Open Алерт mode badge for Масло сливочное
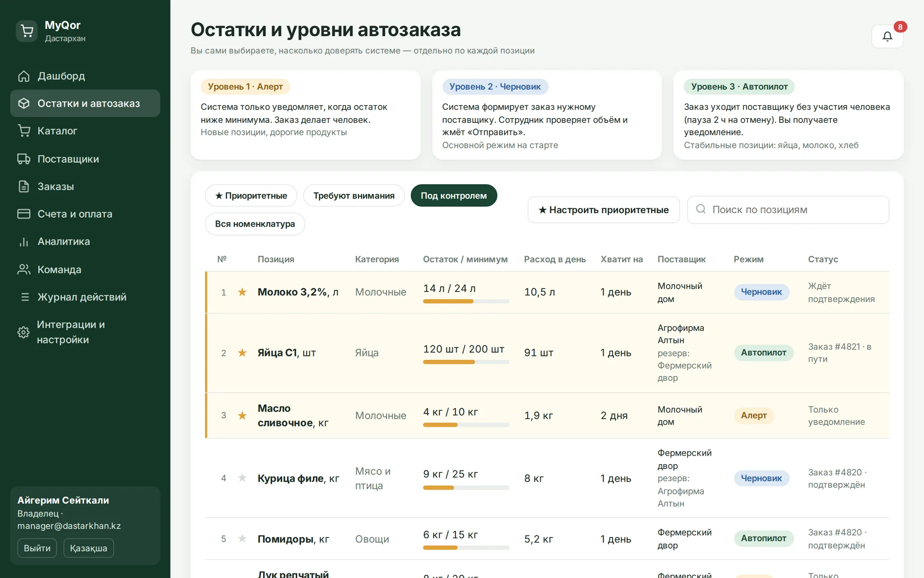The width and height of the screenshot is (924, 578). (x=753, y=415)
